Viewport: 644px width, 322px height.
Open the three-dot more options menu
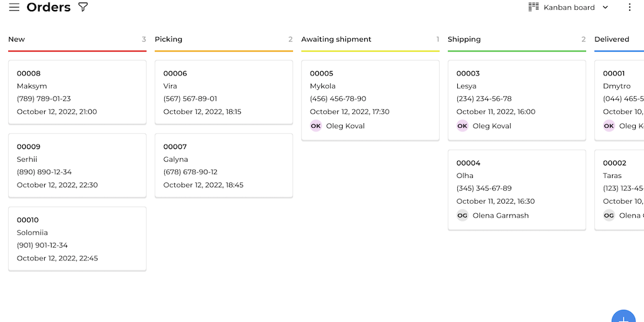click(630, 8)
